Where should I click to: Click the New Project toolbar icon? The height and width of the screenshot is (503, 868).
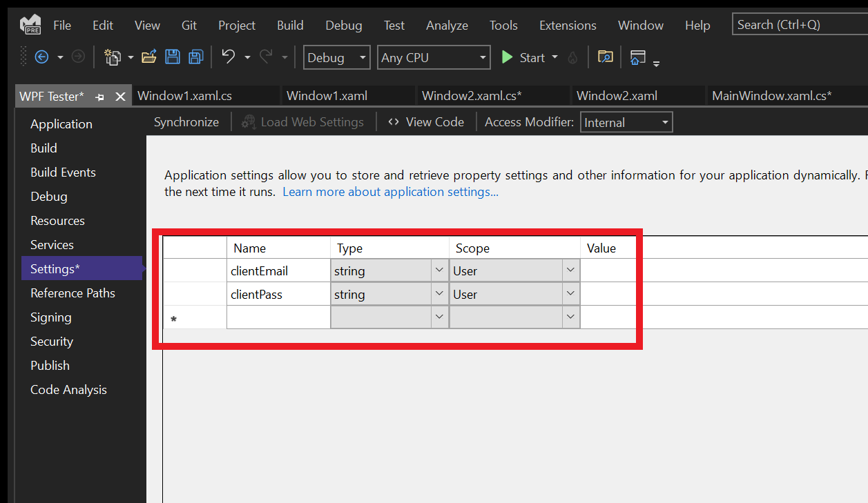point(113,57)
